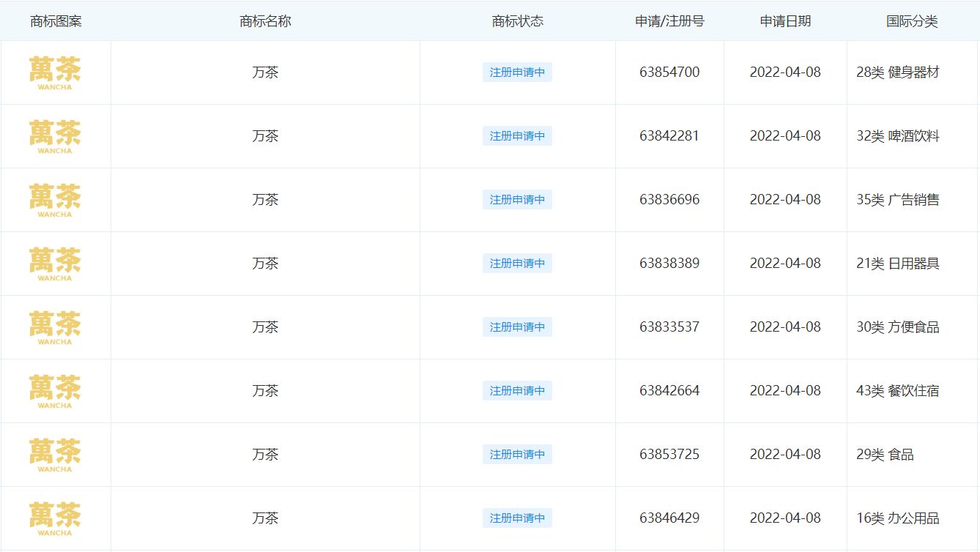Click the 商标图案 column header

coord(56,21)
